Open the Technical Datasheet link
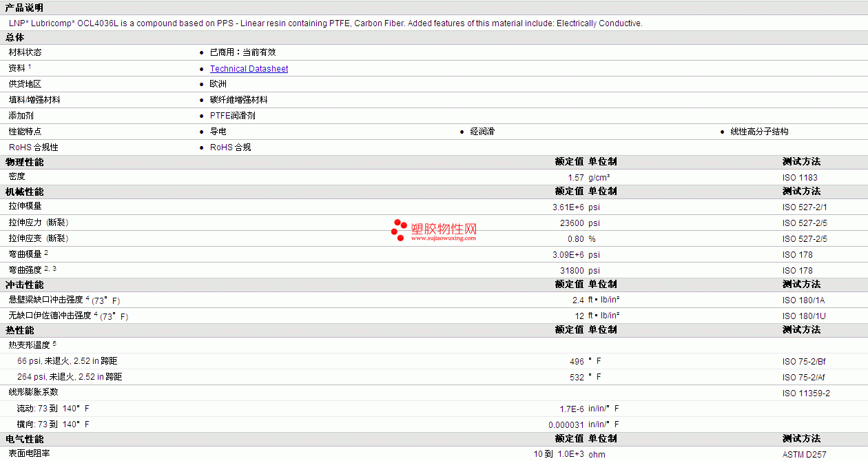868x461 pixels. [249, 69]
